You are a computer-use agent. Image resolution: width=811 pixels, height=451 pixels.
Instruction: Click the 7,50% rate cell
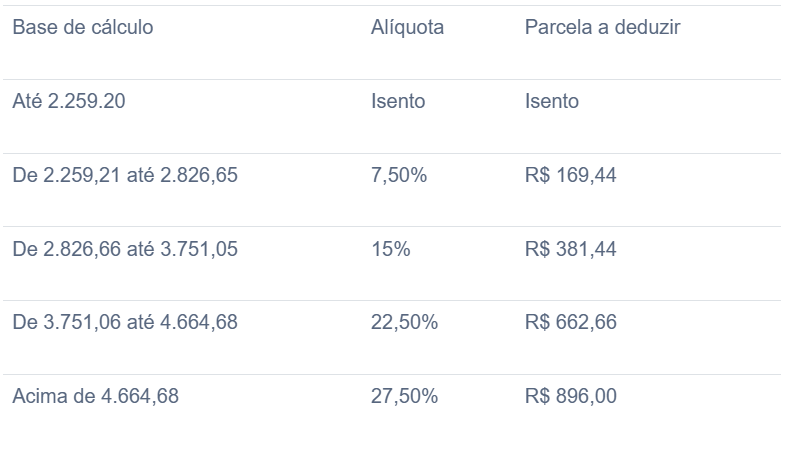pyautogui.click(x=399, y=175)
